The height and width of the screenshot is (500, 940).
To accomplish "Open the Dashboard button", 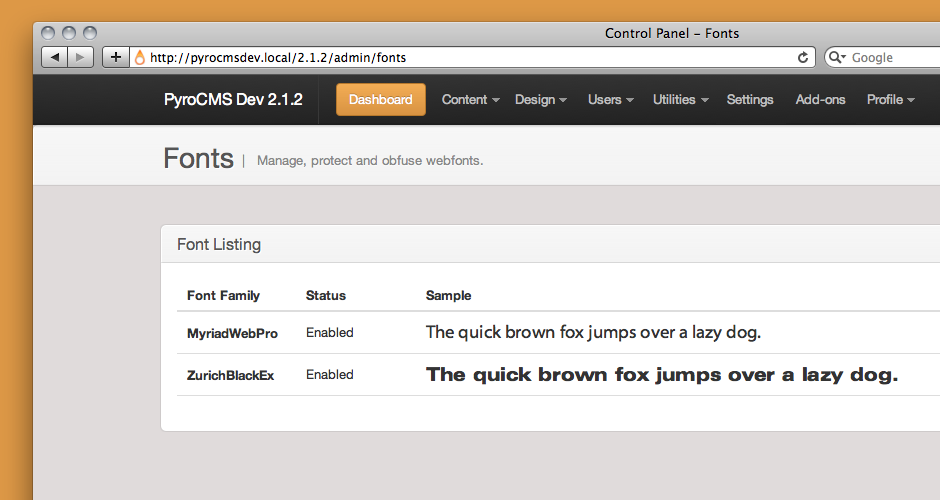I will coord(381,100).
